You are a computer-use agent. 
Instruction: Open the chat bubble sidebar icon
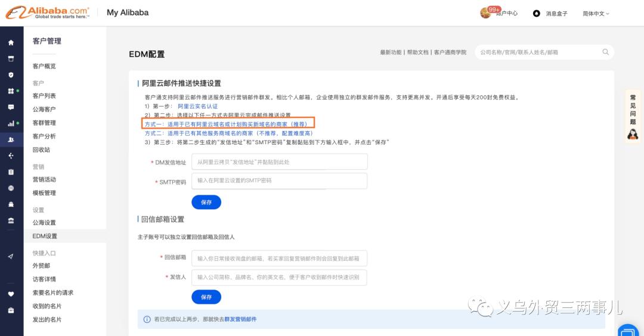(11, 107)
